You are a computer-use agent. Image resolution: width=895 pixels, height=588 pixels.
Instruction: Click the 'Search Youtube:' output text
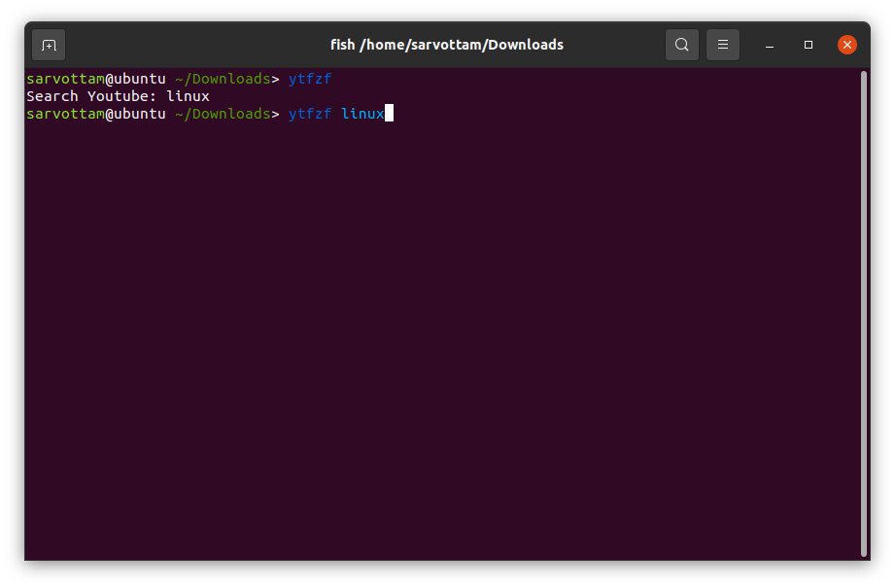91,96
